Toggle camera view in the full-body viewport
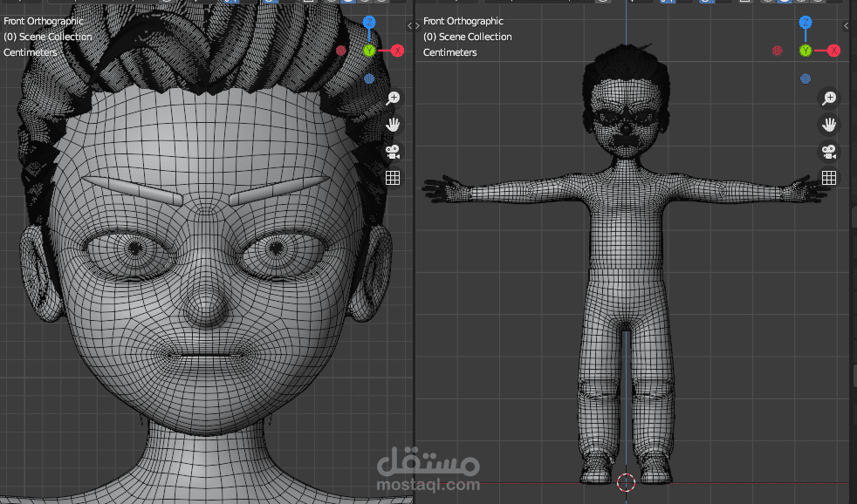Image resolution: width=857 pixels, height=504 pixels. [829, 151]
